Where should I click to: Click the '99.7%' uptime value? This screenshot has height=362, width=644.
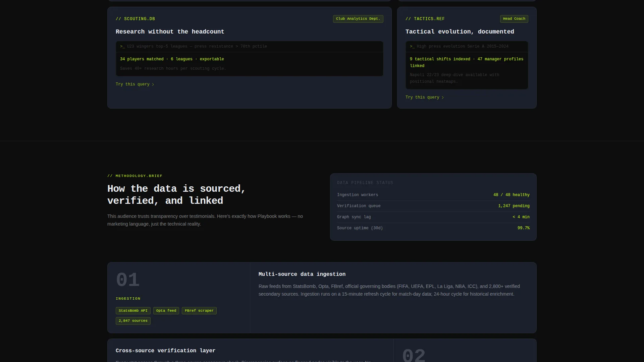pyautogui.click(x=523, y=228)
